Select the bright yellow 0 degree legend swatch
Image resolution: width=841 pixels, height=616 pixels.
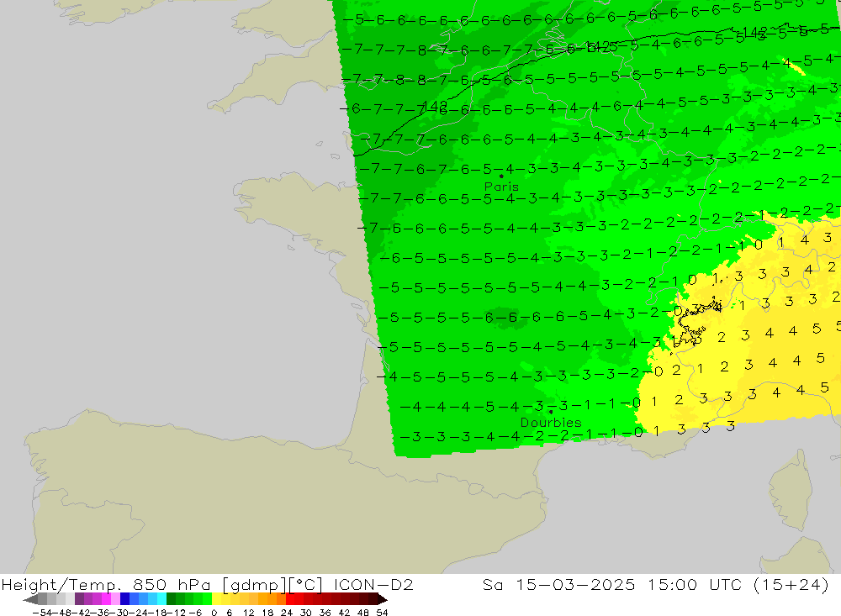click(x=217, y=599)
